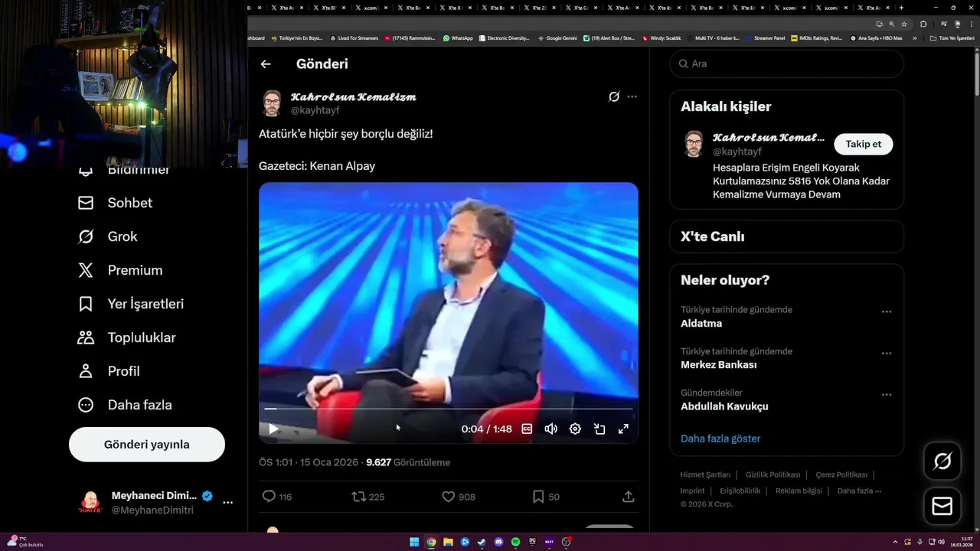
Task: Open Sohbet messages in the sidebar
Action: [x=115, y=203]
